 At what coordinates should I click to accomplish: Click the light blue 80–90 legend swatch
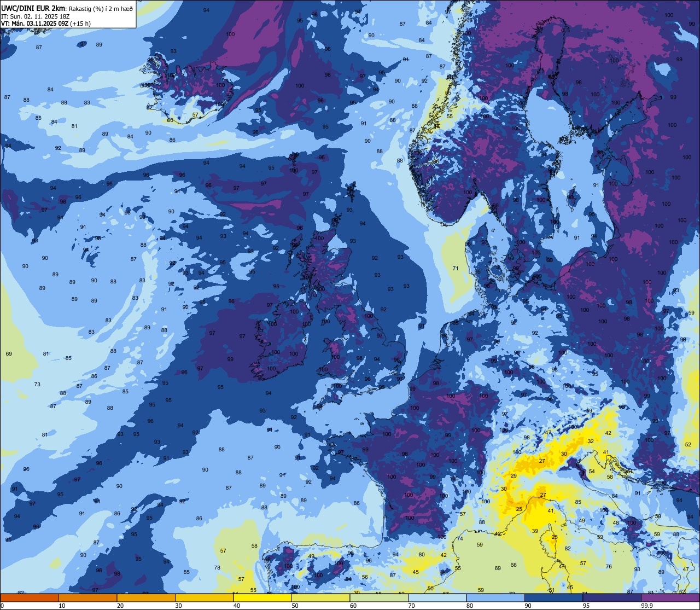(495, 597)
